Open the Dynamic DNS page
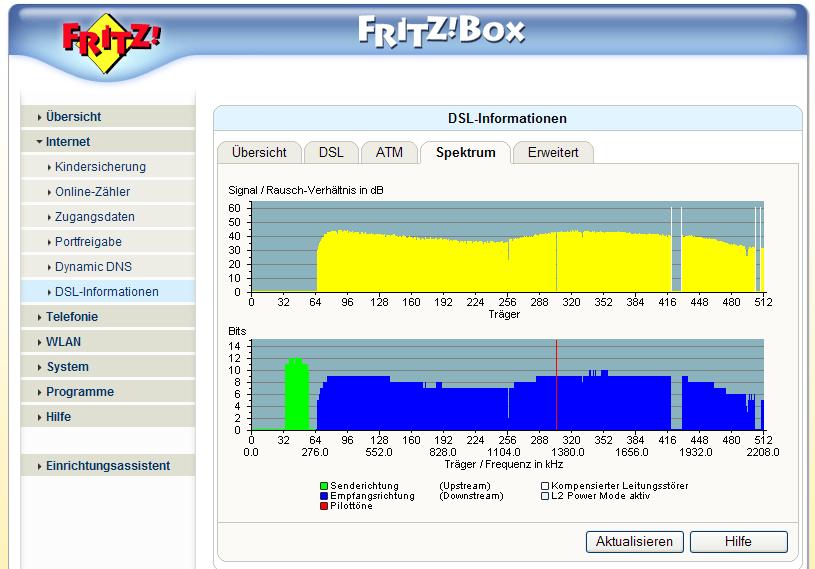Viewport: 815px width, 569px height. coord(93,267)
